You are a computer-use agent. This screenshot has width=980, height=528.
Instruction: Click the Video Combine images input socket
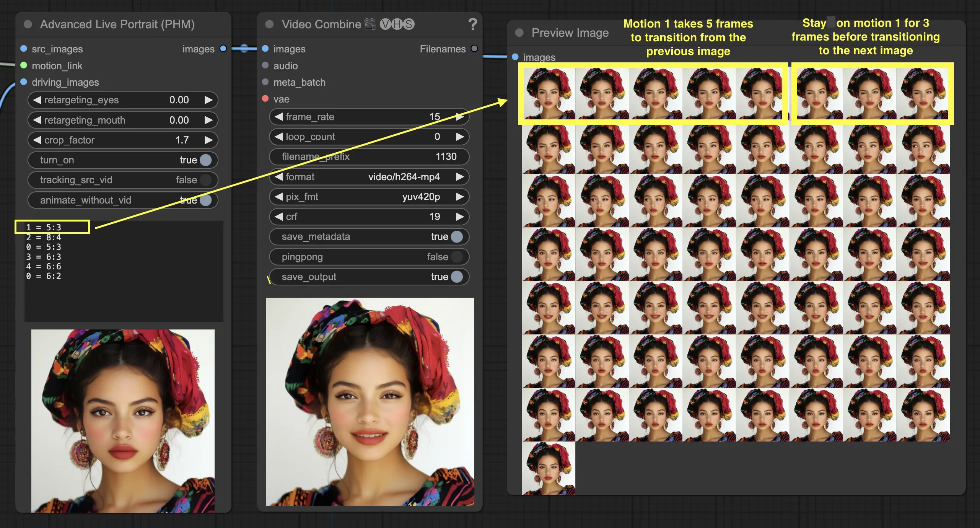pyautogui.click(x=265, y=49)
